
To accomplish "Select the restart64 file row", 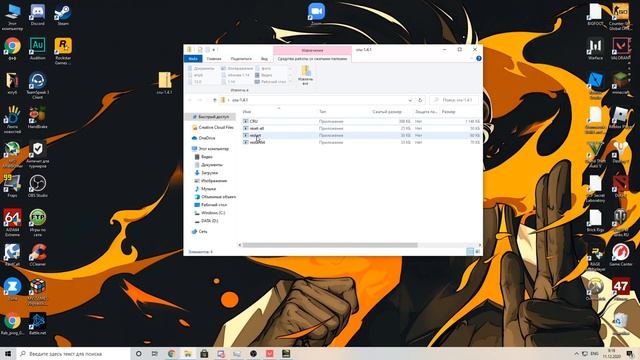I will (x=361, y=142).
